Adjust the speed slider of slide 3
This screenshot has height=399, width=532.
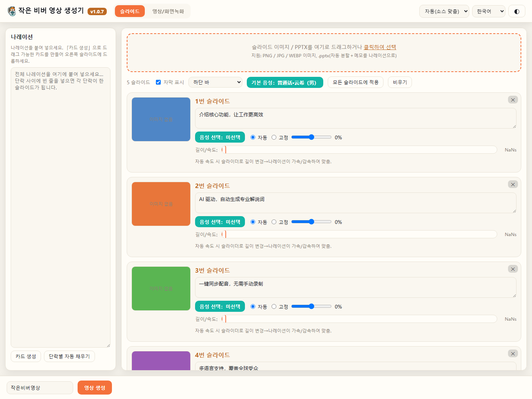(311, 306)
